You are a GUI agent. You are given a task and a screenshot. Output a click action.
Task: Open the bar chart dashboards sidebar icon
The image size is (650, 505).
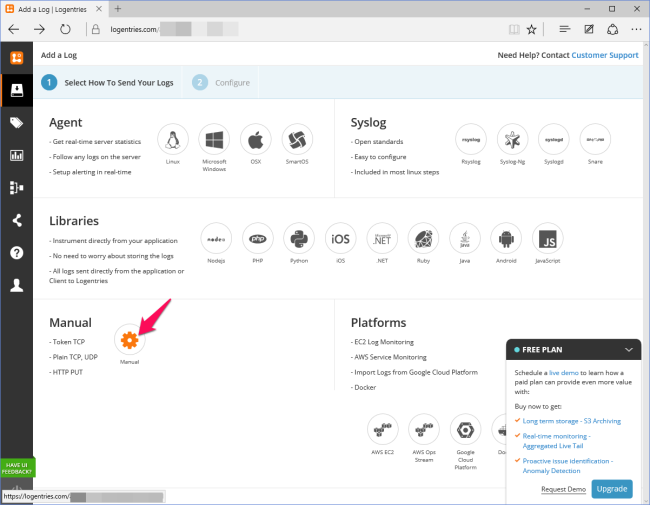point(17,155)
